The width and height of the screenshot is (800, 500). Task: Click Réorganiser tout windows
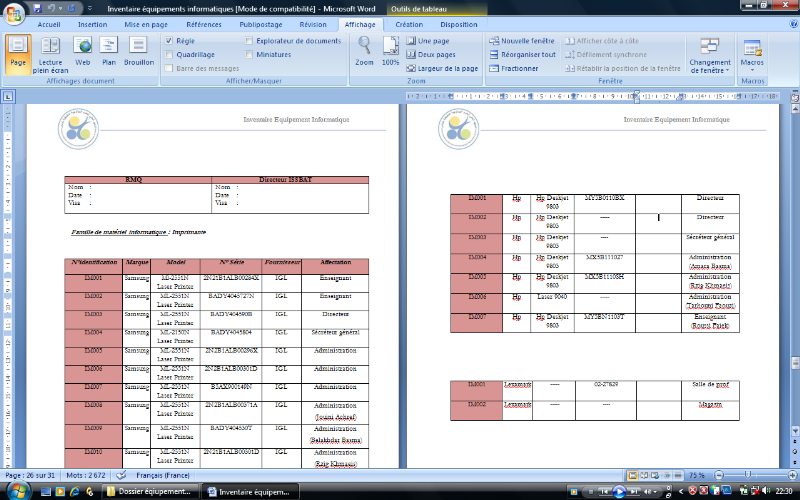tap(522, 54)
